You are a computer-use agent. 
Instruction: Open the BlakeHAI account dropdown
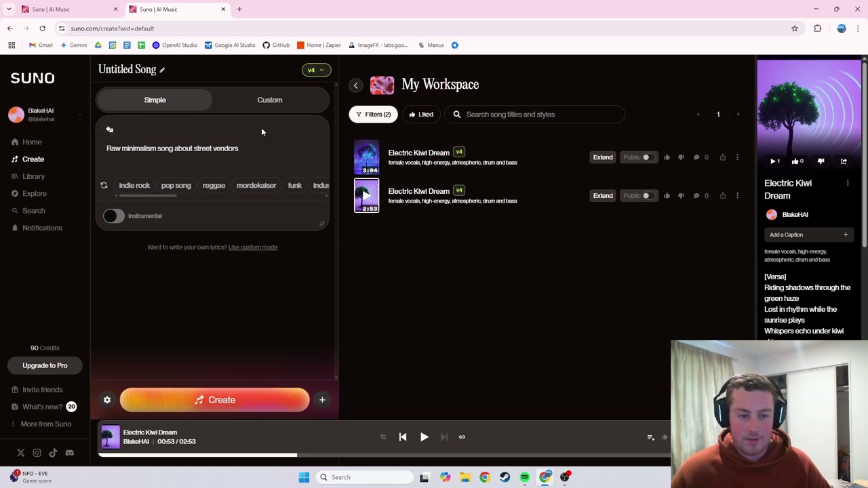[x=45, y=115]
